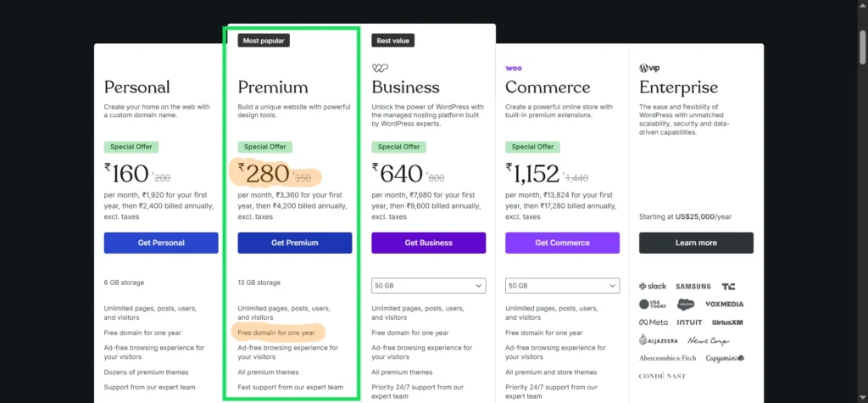
Task: Hit the Get Commerce button
Action: (x=562, y=243)
